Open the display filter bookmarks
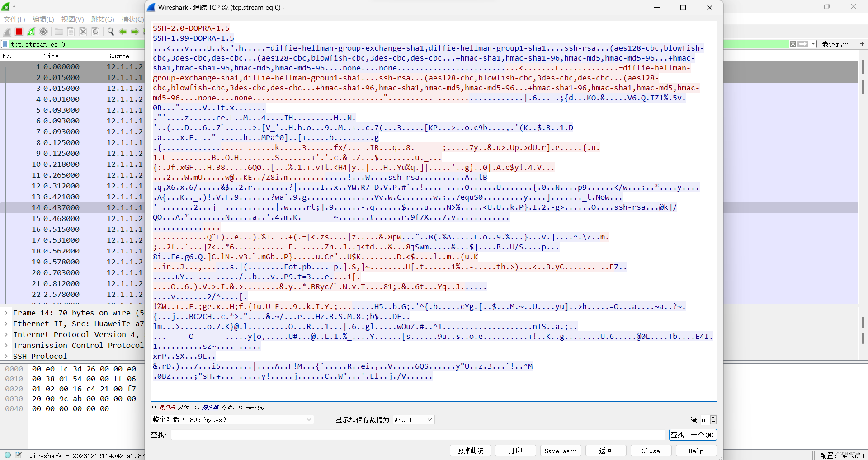The height and width of the screenshot is (460, 868). (5, 44)
